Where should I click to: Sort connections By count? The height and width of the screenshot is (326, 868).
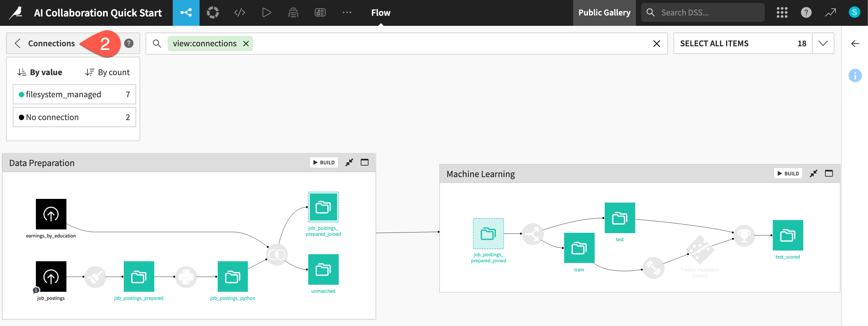click(107, 72)
